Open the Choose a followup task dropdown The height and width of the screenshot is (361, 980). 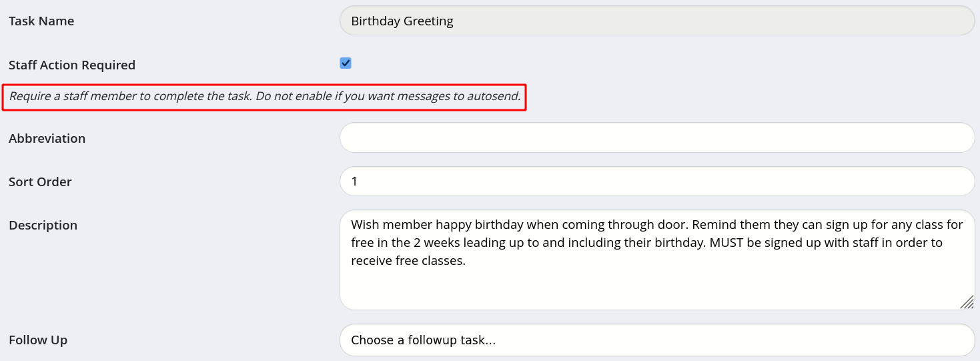(x=657, y=340)
